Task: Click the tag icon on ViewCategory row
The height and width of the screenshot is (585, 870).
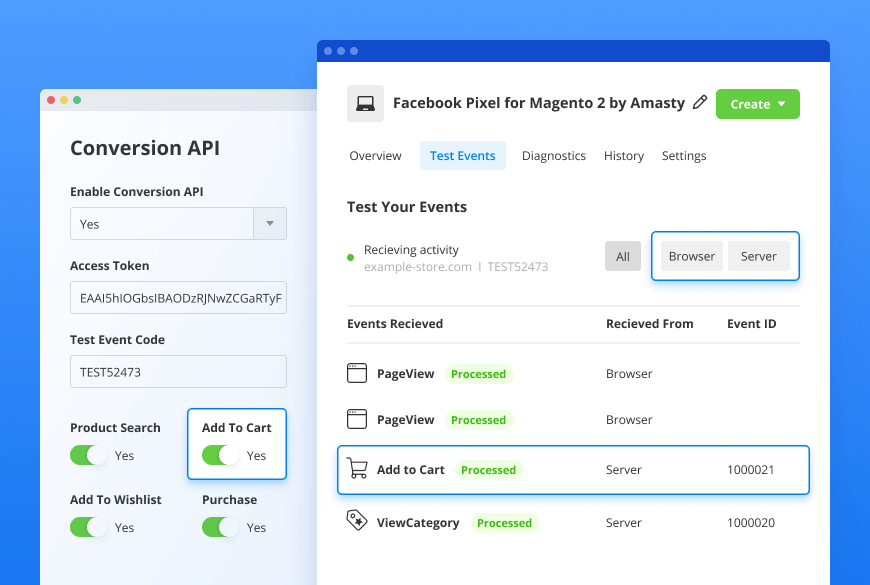Action: tap(356, 521)
